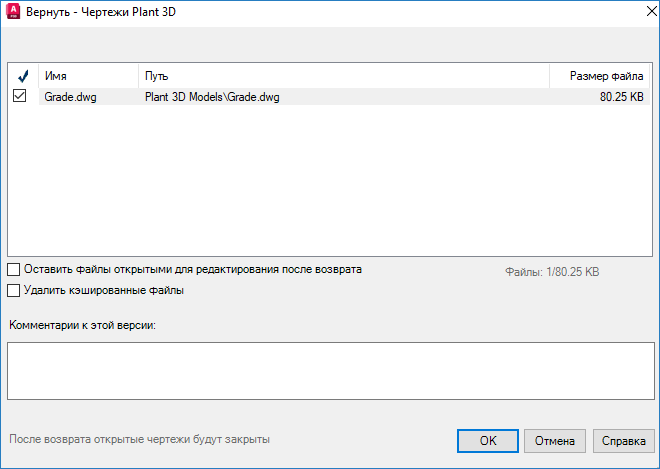Click the Файлы: 1/80.25 KB counter label
Viewport: 660px width, 469px height.
click(552, 271)
